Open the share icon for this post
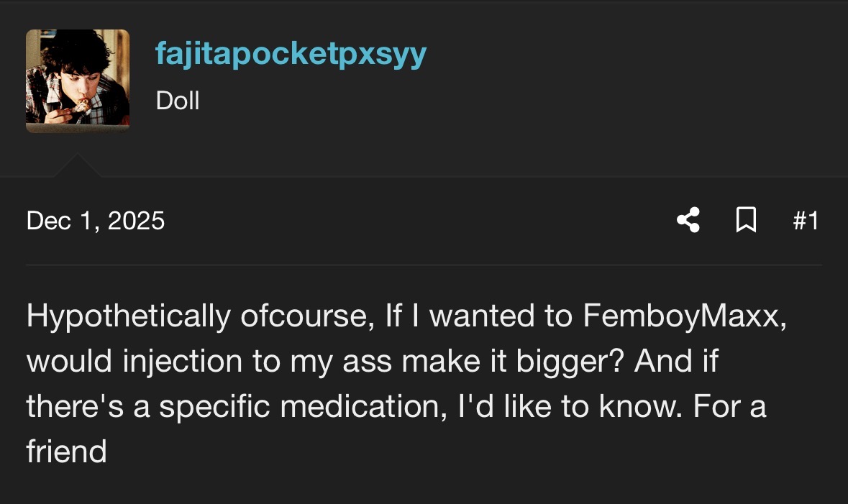 [x=688, y=220]
